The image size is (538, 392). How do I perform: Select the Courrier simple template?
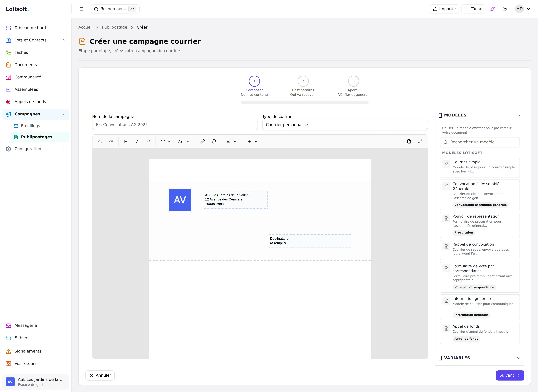(480, 168)
